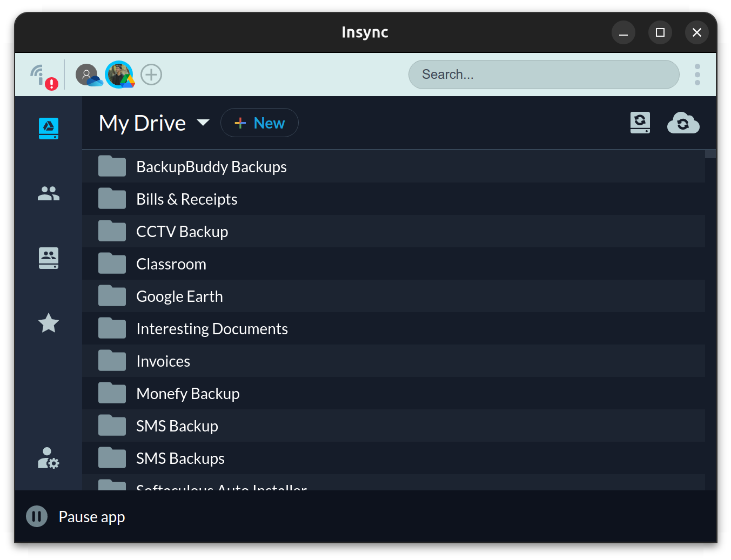Open the three-dot options menu
The image size is (731, 560).
pos(697,75)
